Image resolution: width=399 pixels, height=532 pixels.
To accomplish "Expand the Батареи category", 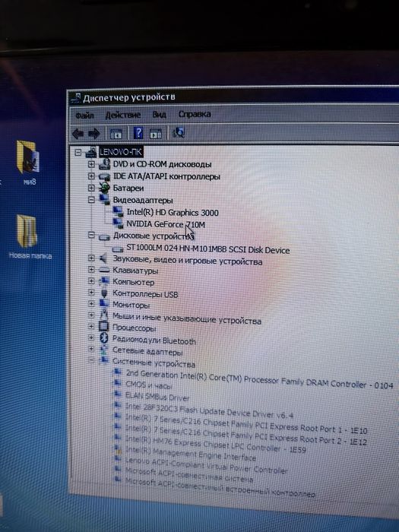I will pyautogui.click(x=91, y=188).
